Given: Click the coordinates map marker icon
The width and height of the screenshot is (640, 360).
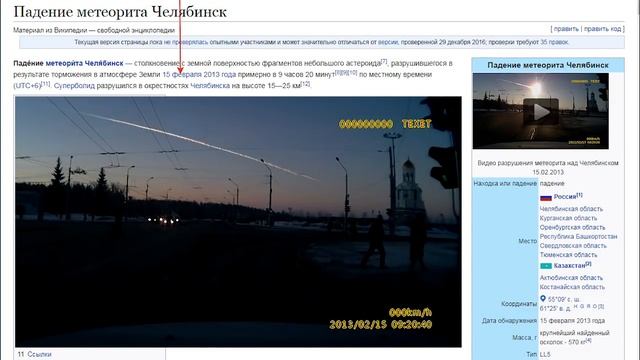Looking at the screenshot, I should tap(543, 299).
